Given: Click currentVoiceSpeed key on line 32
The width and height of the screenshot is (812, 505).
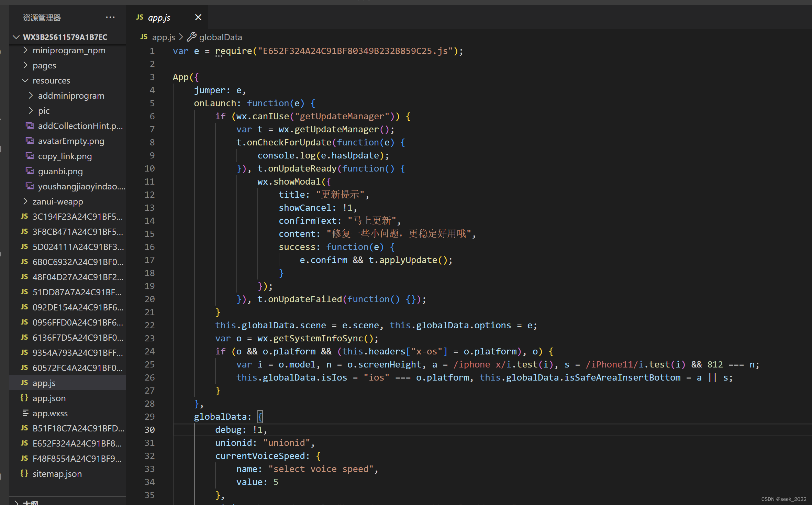Looking at the screenshot, I should 260,456.
